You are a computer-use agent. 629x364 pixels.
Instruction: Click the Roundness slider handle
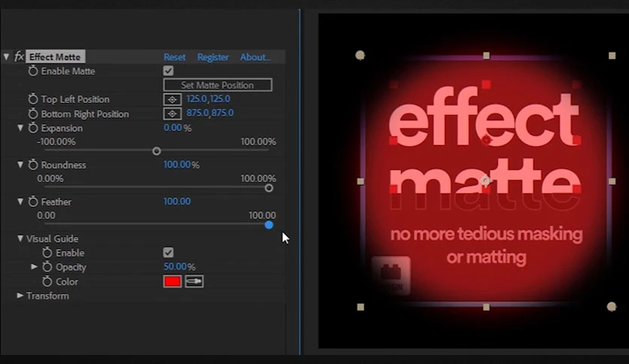[x=269, y=188]
